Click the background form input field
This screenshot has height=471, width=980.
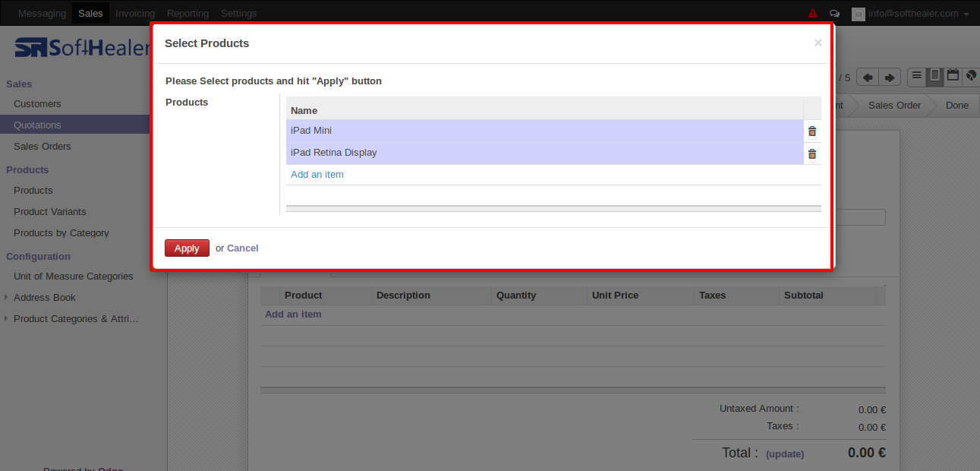(x=859, y=217)
